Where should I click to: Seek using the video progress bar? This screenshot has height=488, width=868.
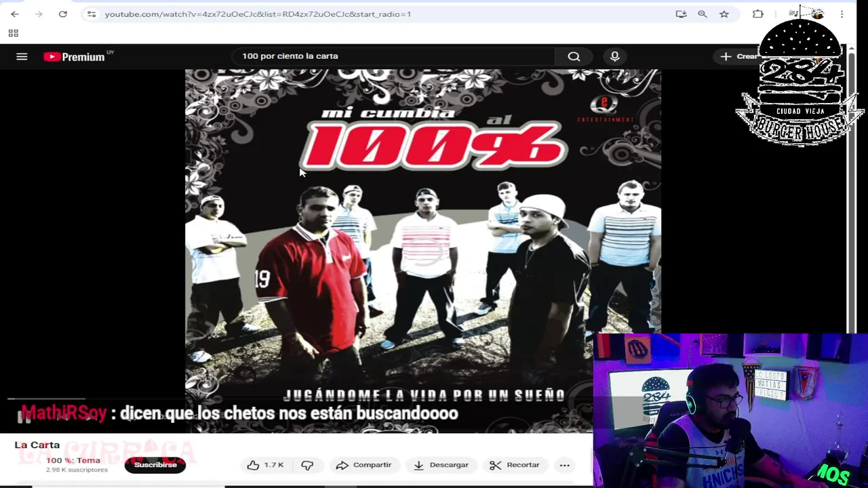tap(296, 399)
